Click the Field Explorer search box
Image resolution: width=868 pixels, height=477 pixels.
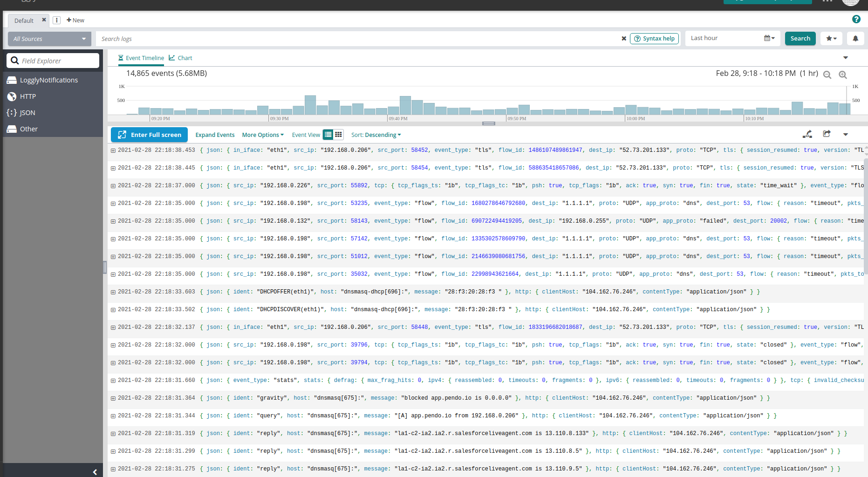pyautogui.click(x=53, y=61)
